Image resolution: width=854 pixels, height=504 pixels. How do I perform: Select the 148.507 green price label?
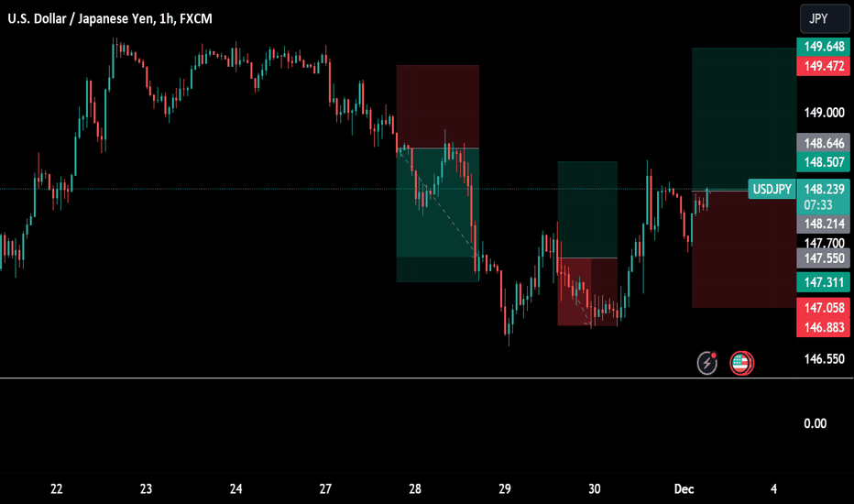824,162
